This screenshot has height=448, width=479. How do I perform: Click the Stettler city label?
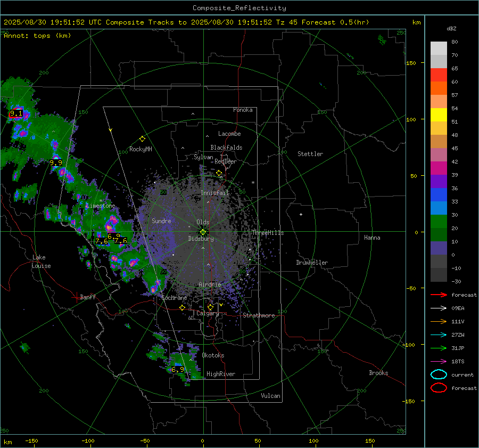tap(310, 154)
